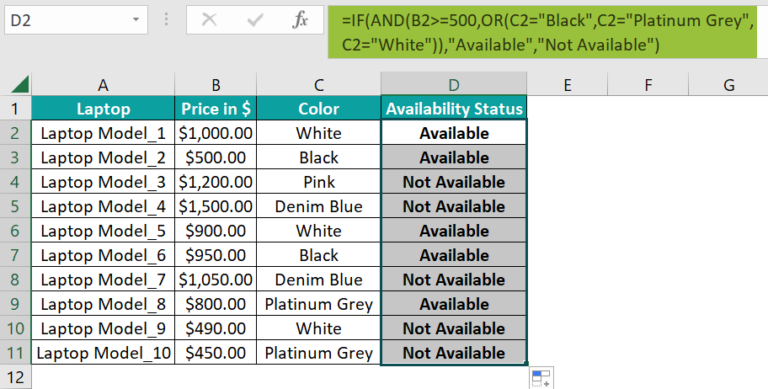Screen dimensions: 768x389
Task: Click inside the formula bar text
Action: pos(542,32)
